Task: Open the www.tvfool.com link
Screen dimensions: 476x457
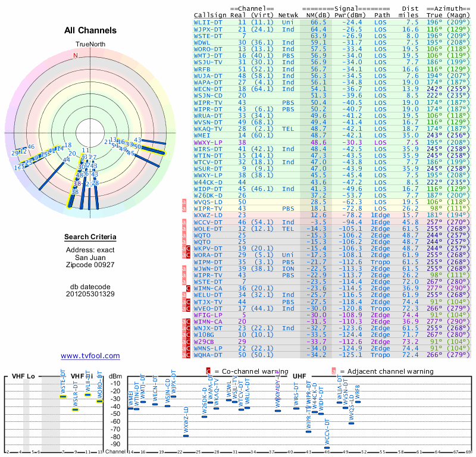Action: pos(90,356)
